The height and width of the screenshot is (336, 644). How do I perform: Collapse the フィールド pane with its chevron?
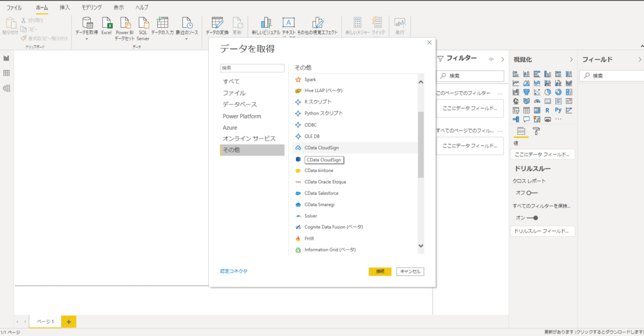640,59
